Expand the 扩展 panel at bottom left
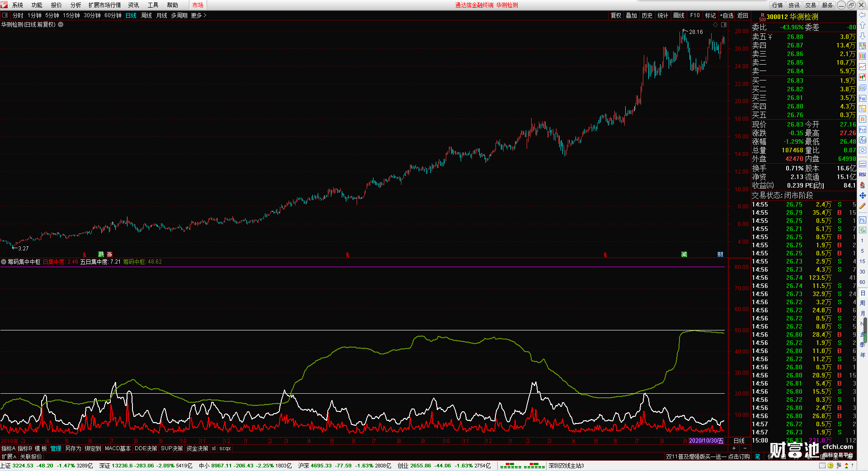 click(9, 457)
